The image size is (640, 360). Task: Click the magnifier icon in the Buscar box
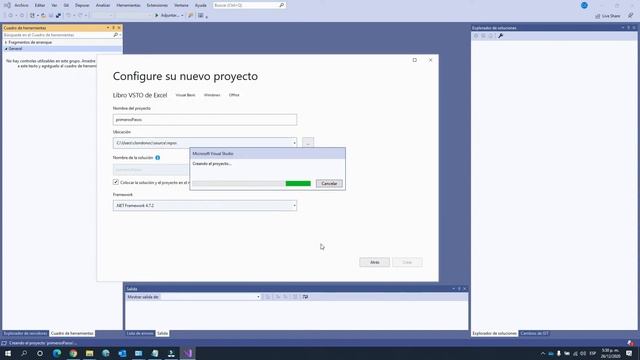pyautogui.click(x=282, y=5)
